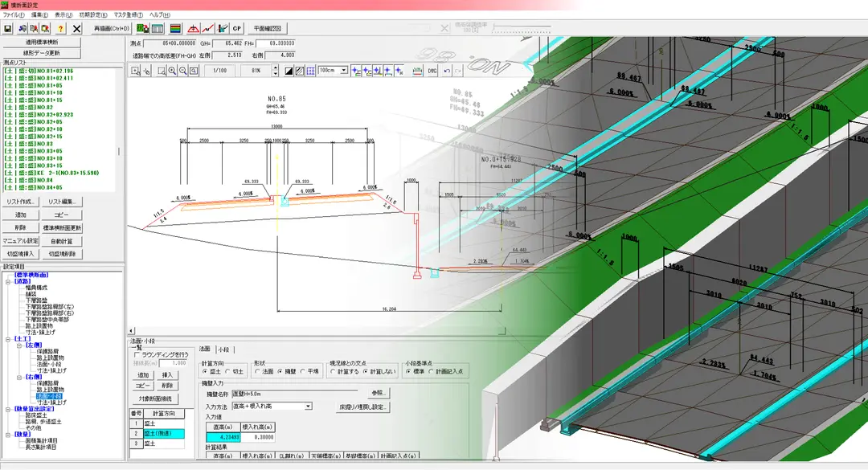Click the zoom-out magnifier icon

coord(182,71)
